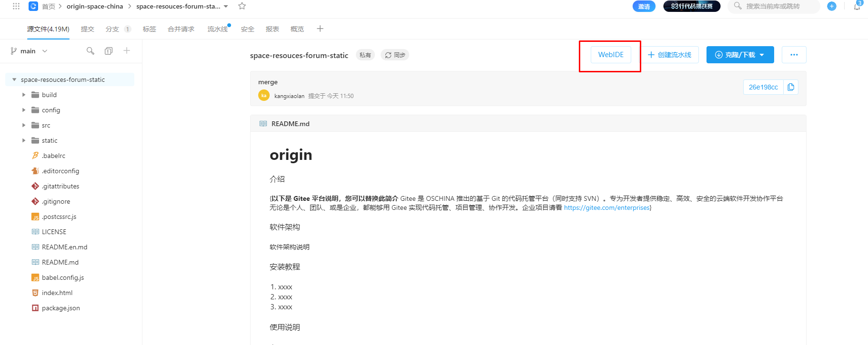This screenshot has height=345, width=868.
Task: Click the config folder icon
Action: [35, 110]
